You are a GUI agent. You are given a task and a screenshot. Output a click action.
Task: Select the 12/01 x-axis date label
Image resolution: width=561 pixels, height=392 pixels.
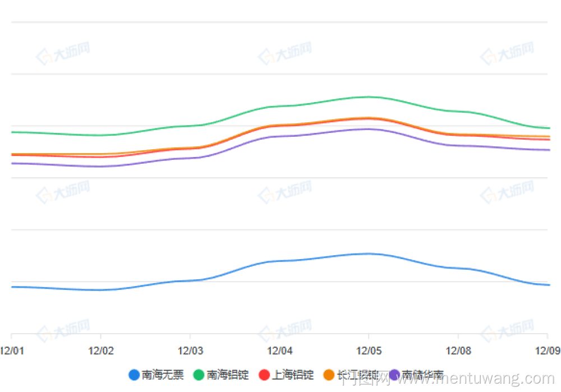coord(11,351)
